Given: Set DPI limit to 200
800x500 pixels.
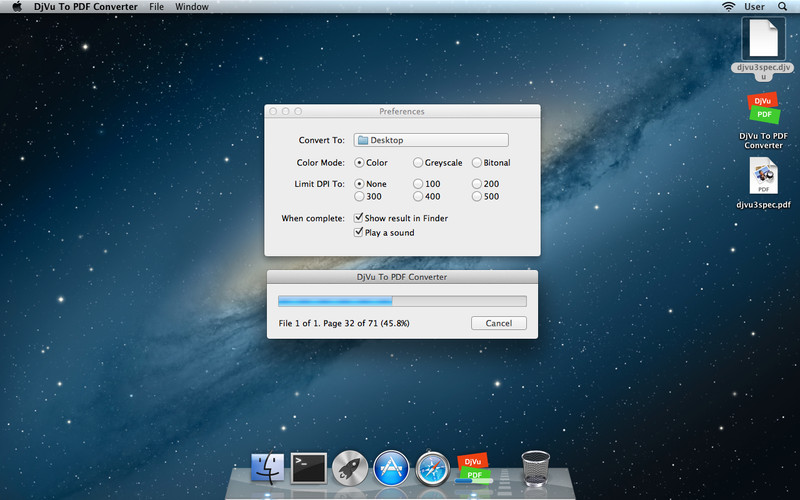Looking at the screenshot, I should (477, 184).
